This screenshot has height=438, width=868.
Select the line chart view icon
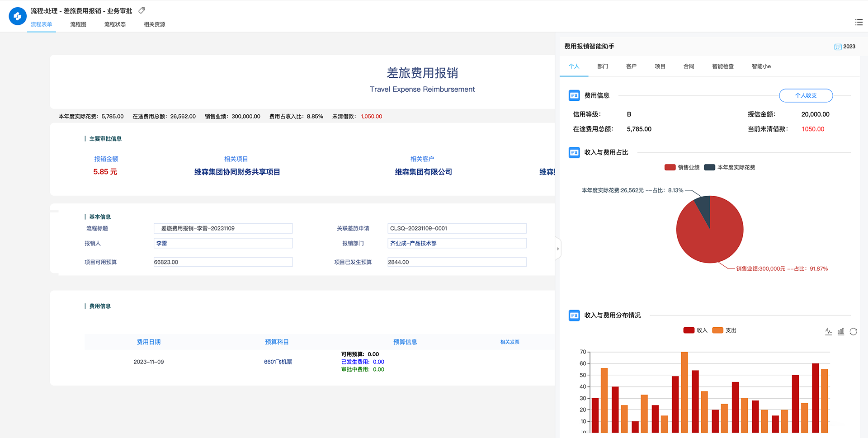coord(829,331)
